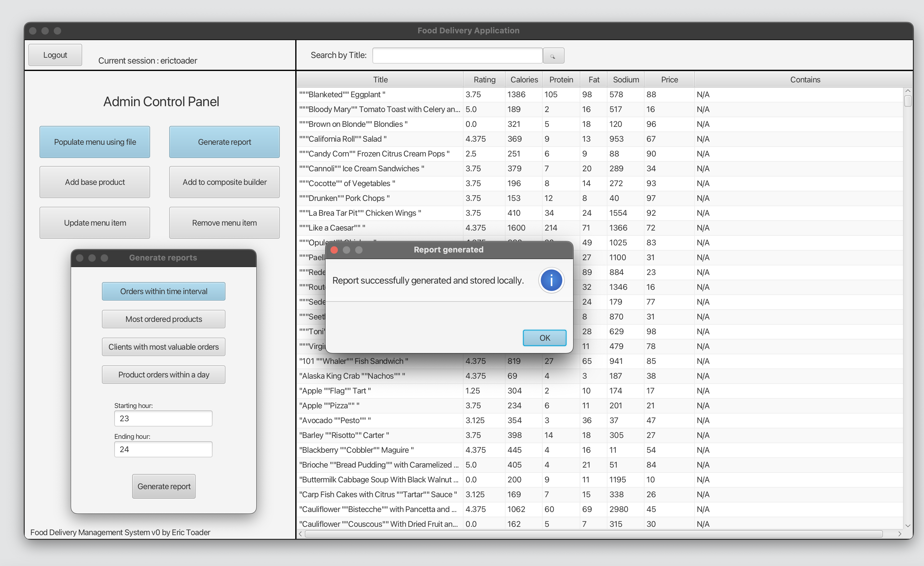Click the up arrow on the table scrollbar
The height and width of the screenshot is (566, 924).
pyautogui.click(x=908, y=90)
